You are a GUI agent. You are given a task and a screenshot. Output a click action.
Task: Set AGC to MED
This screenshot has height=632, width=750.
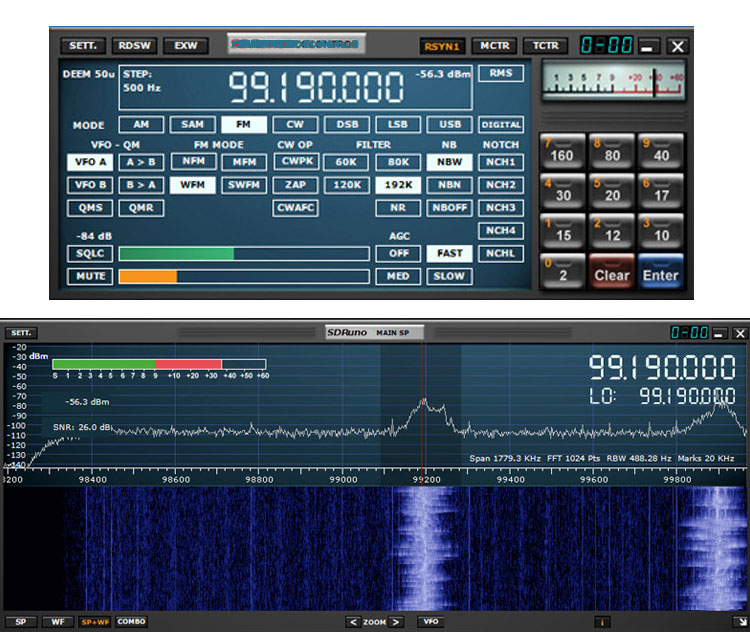[398, 277]
